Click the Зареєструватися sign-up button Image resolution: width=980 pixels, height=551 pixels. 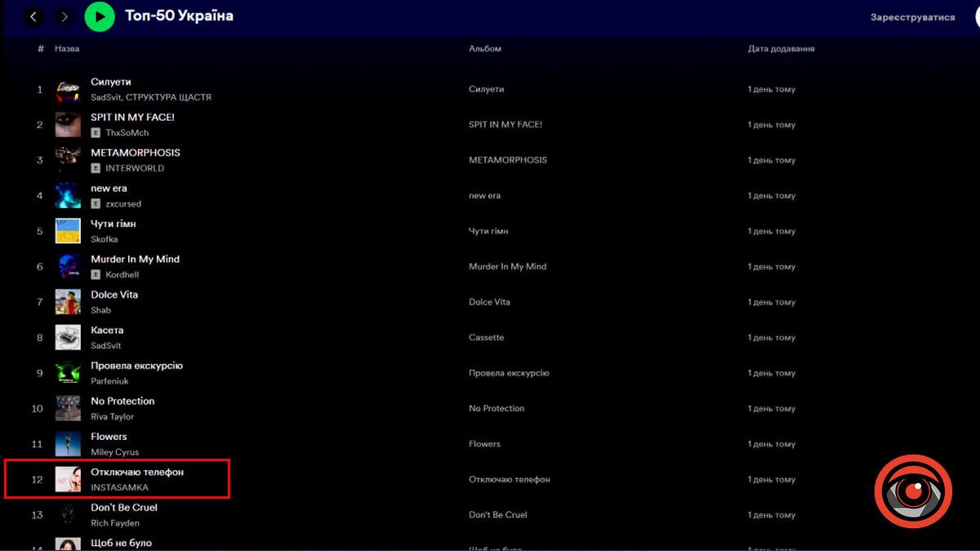[912, 17]
